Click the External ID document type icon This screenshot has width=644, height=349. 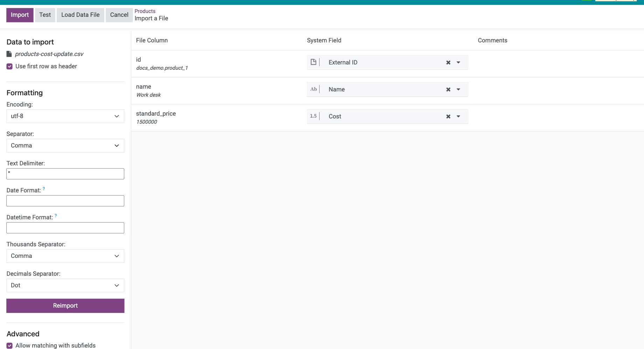click(314, 62)
